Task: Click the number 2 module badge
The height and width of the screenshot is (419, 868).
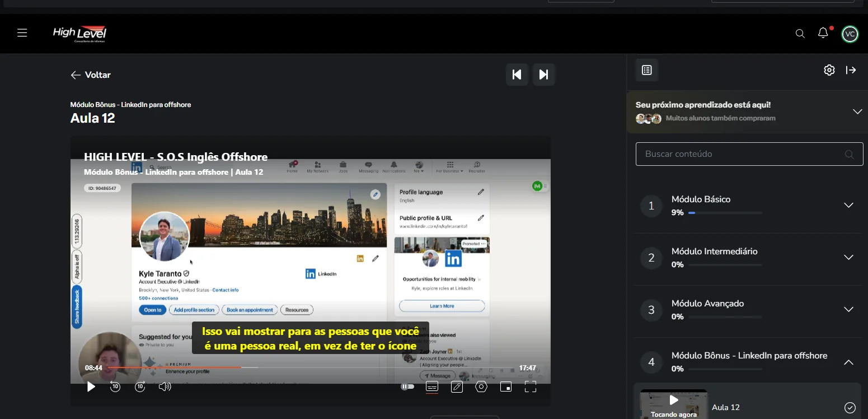Action: pyautogui.click(x=651, y=258)
